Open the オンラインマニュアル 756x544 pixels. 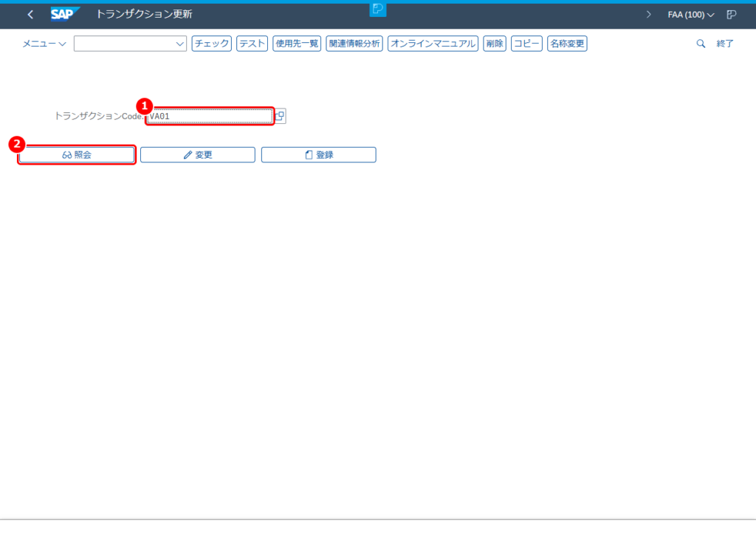(433, 44)
